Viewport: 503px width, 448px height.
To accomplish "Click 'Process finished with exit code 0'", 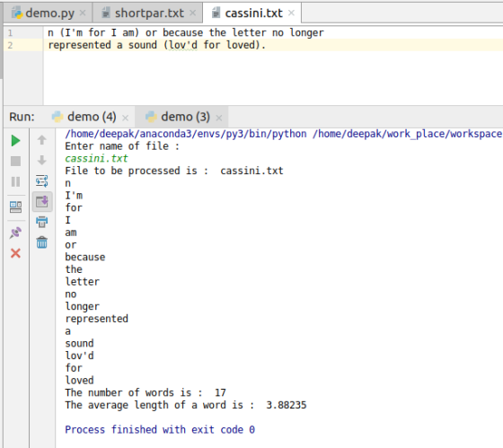I will tap(160, 430).
